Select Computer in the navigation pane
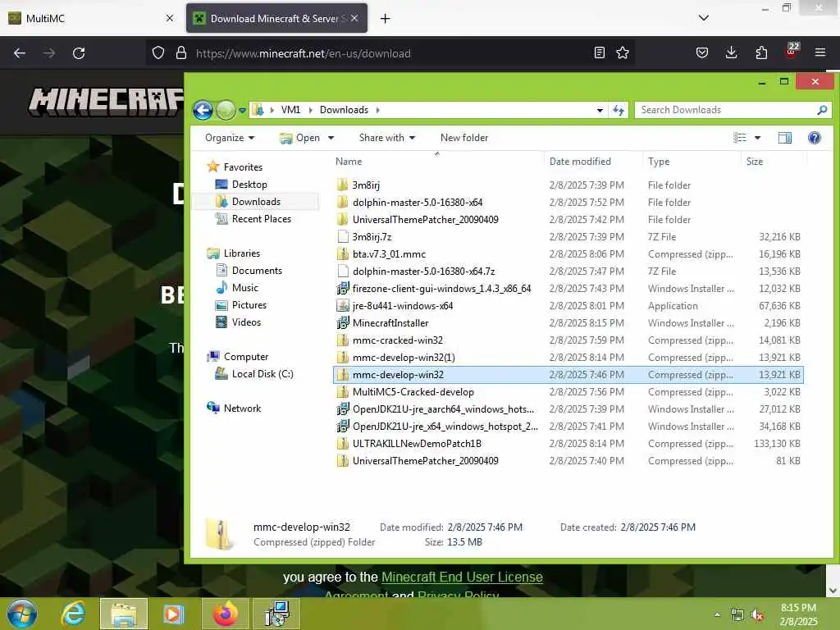840x630 pixels. (x=246, y=357)
